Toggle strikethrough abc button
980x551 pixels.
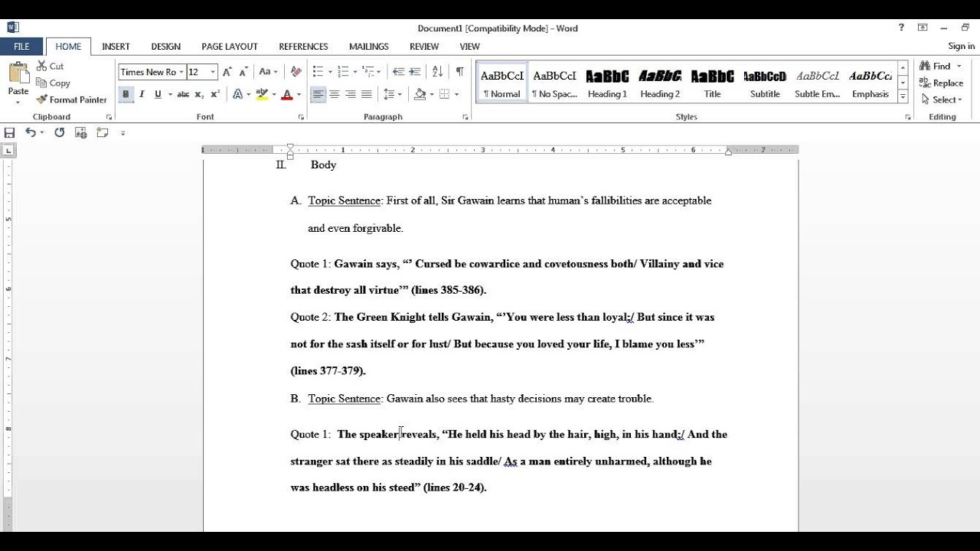(183, 94)
